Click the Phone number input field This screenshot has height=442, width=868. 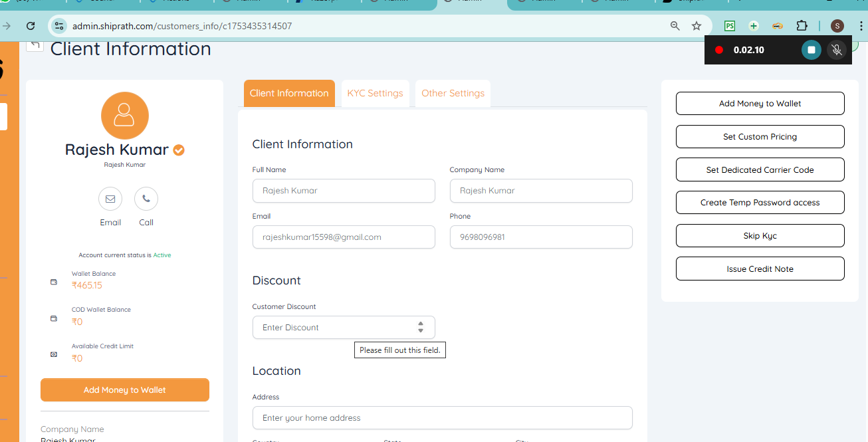[x=541, y=237]
